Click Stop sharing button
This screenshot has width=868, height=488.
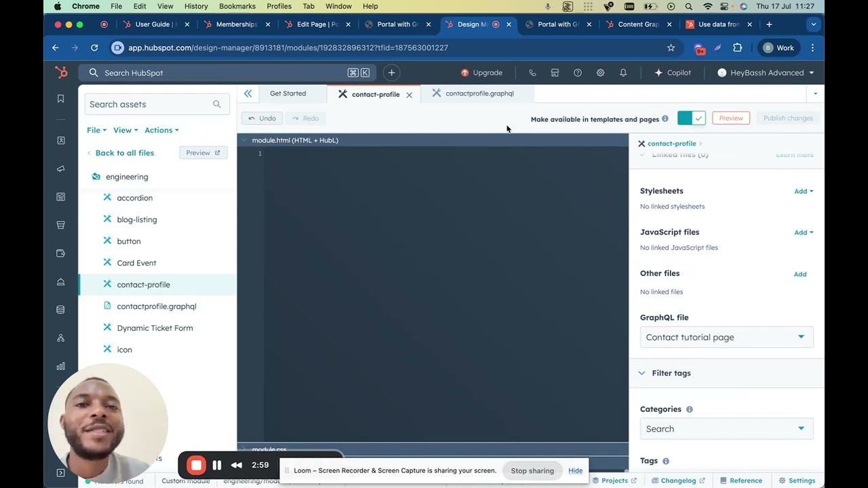[x=532, y=470]
